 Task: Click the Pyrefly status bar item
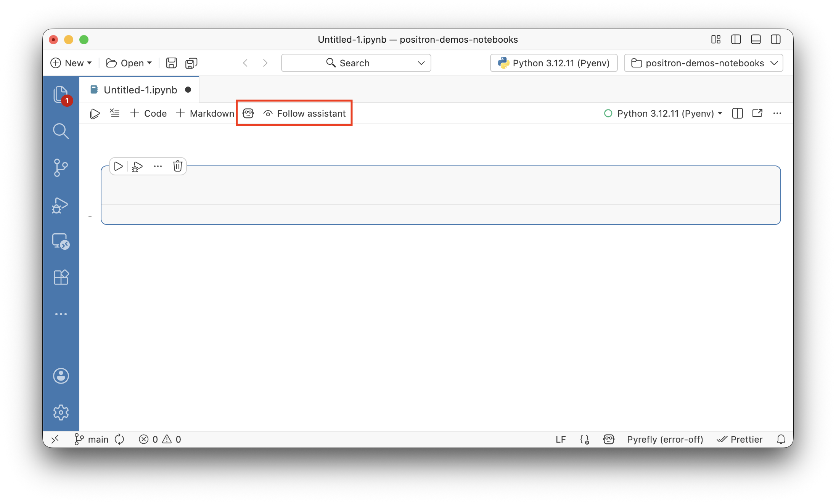pos(664,439)
